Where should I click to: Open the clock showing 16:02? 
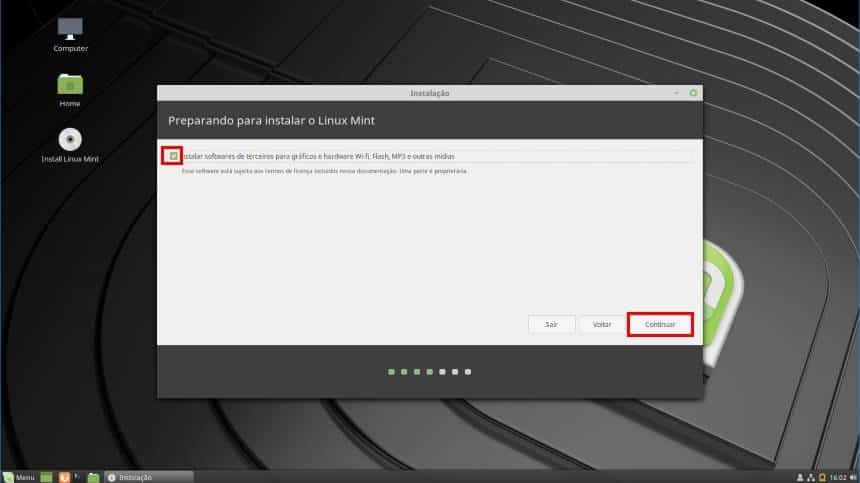click(x=838, y=478)
